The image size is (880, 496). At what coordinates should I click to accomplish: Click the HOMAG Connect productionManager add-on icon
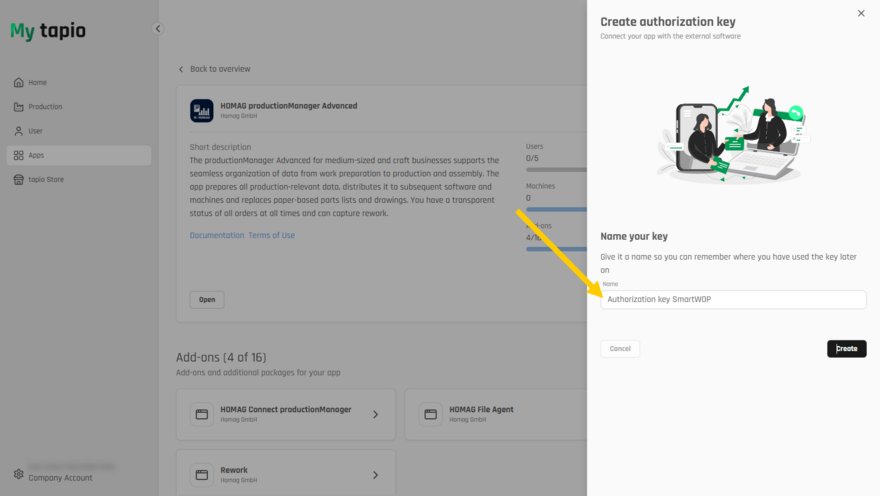click(201, 414)
